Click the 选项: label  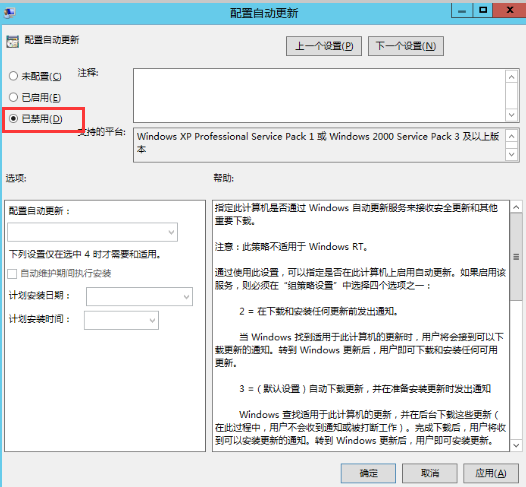16,178
